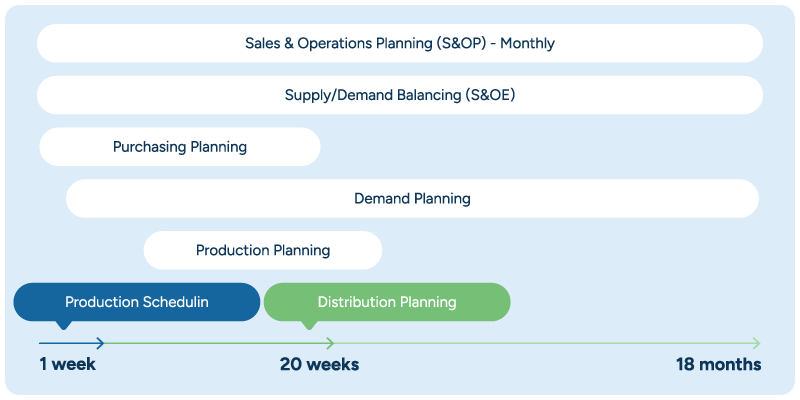The height and width of the screenshot is (400, 800).
Task: Select the green Distribution Planning block
Action: pyautogui.click(x=387, y=302)
